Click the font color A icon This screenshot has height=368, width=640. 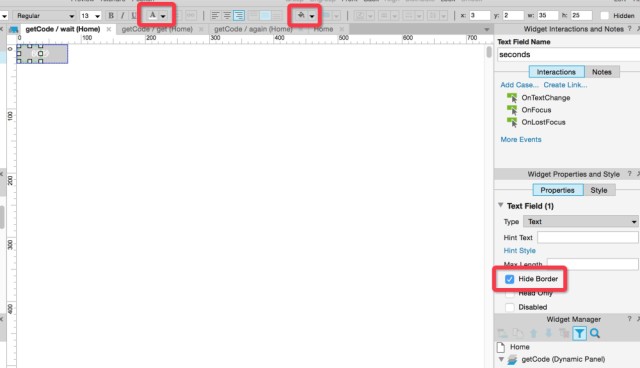click(152, 15)
